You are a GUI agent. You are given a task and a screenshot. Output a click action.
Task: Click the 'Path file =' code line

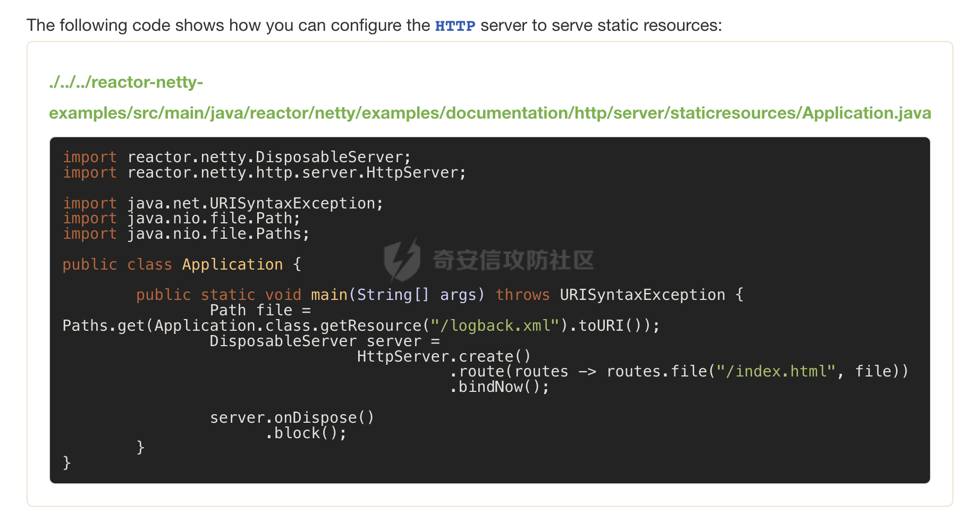point(260,310)
